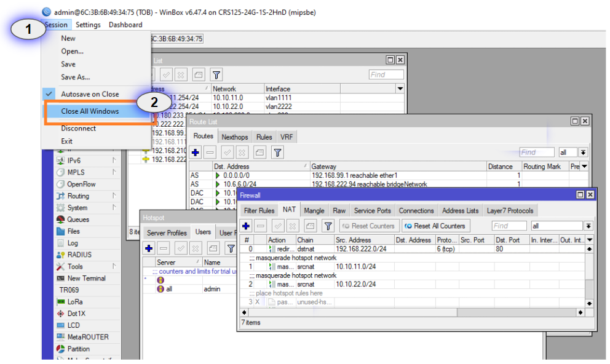The height and width of the screenshot is (364, 610).
Task: Add a new user in the Hotspot window
Action: point(149,248)
